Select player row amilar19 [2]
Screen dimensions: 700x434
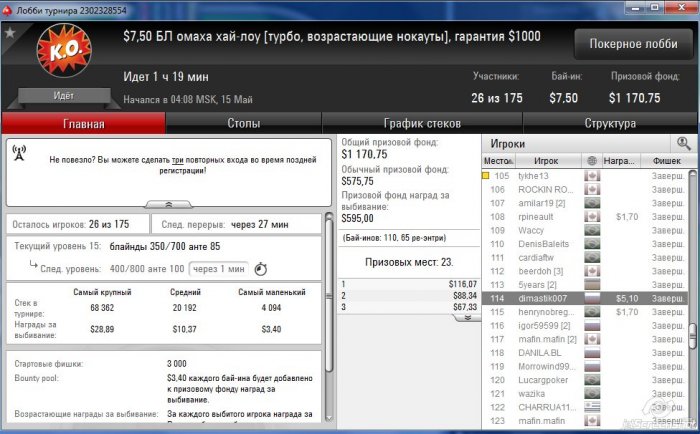pos(584,203)
